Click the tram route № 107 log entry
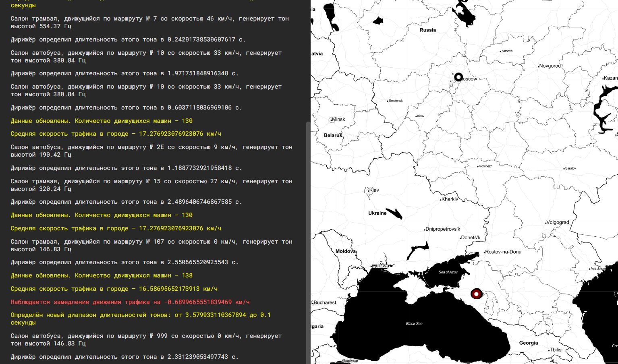The height and width of the screenshot is (364, 618). coord(151,245)
